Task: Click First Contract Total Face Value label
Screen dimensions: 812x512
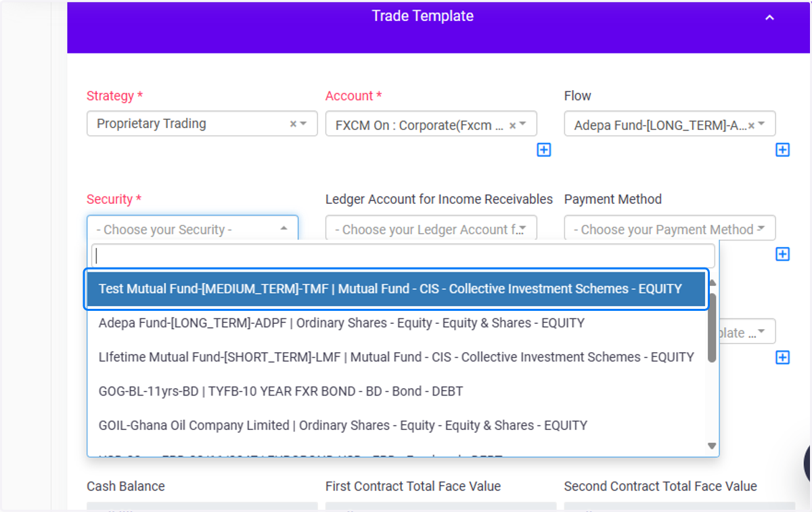Action: [413, 486]
